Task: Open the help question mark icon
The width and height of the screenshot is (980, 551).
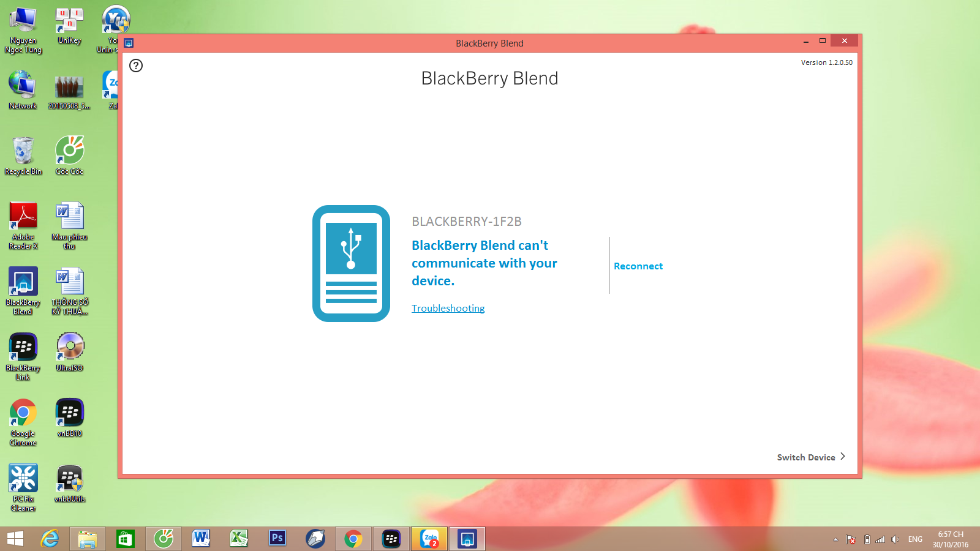Action: [136, 66]
